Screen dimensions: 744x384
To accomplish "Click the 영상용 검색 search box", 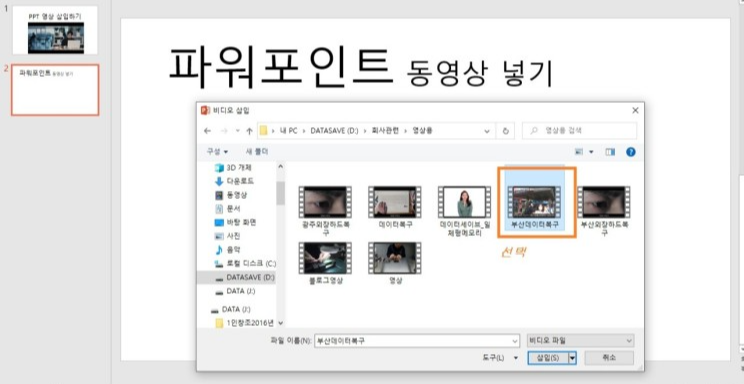I will pyautogui.click(x=579, y=131).
